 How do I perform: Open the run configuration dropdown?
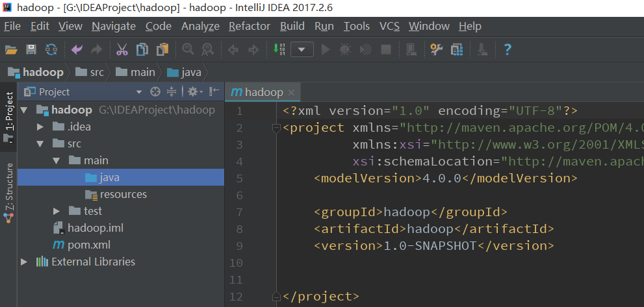tap(302, 50)
